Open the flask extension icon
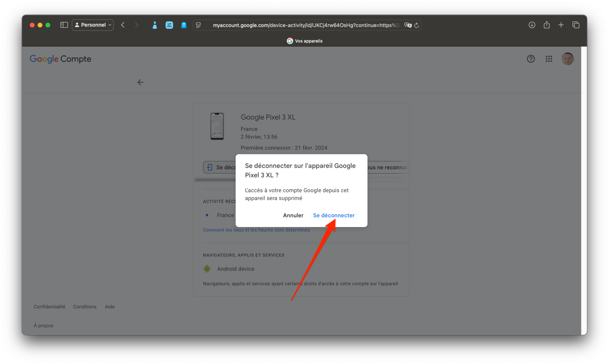Screen dimensions: 609x364 coord(155,25)
